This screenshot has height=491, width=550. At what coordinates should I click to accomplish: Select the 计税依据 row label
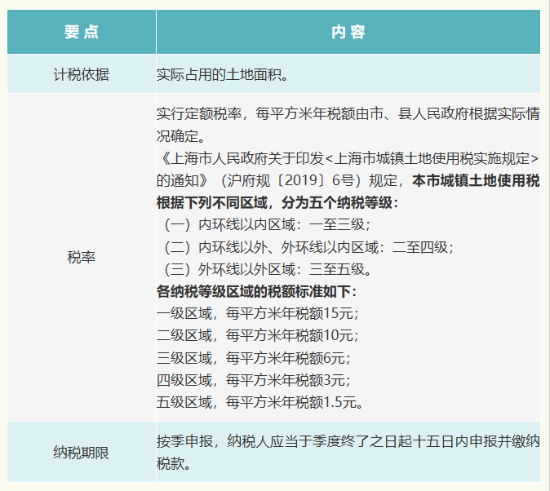[81, 75]
